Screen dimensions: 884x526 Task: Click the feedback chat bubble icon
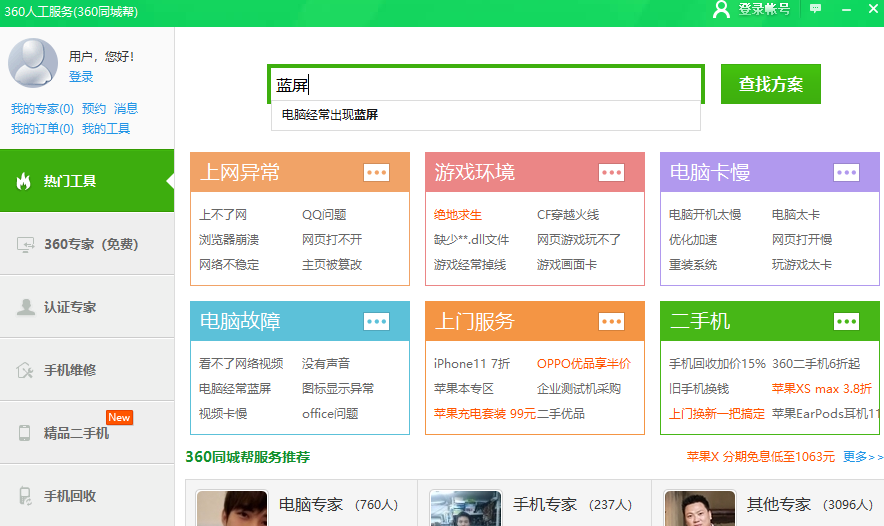816,9
